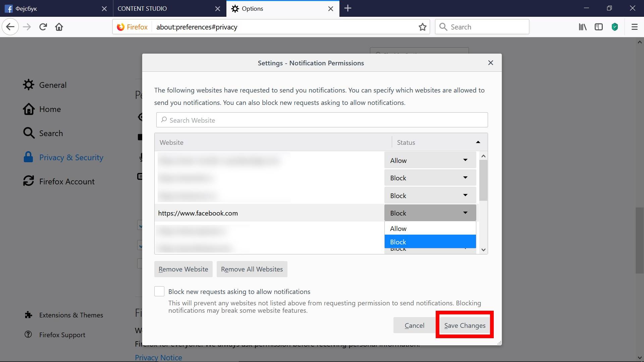Click the Search Website input field
The height and width of the screenshot is (362, 644).
coord(322,120)
